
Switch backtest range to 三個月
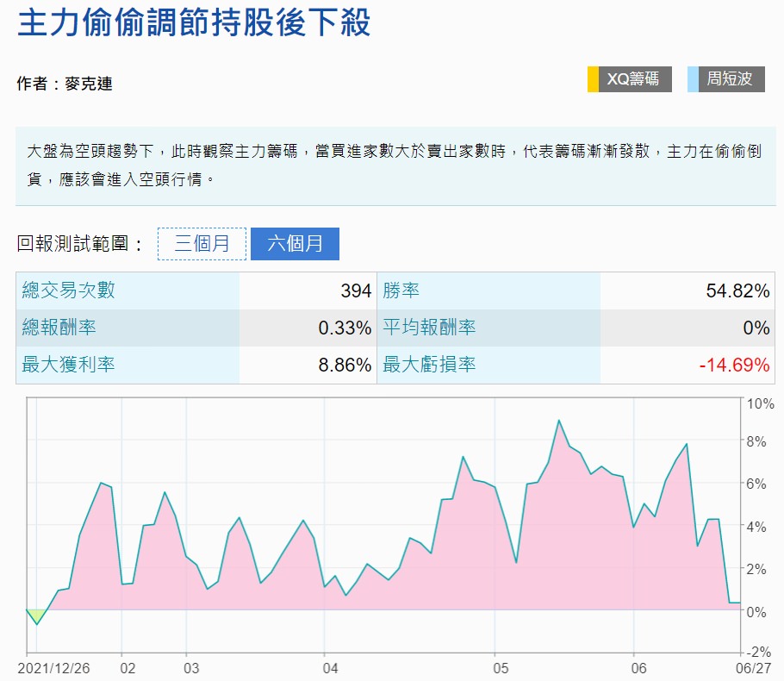pos(202,244)
